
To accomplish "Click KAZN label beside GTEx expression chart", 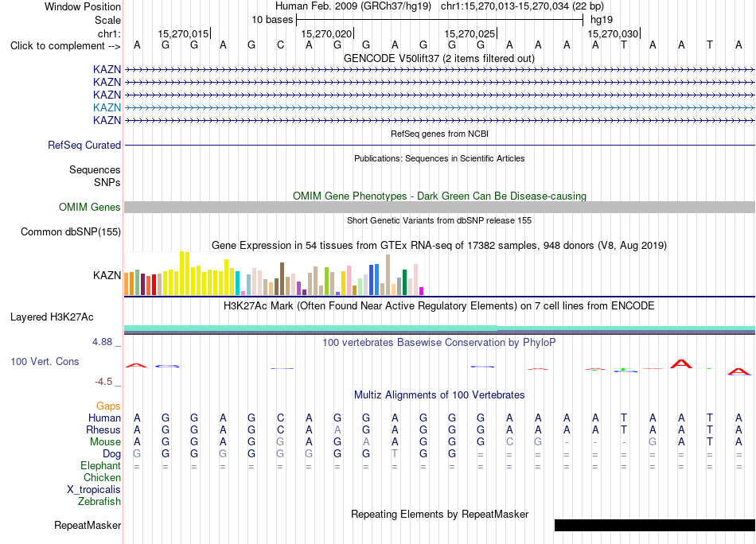I will point(107,276).
